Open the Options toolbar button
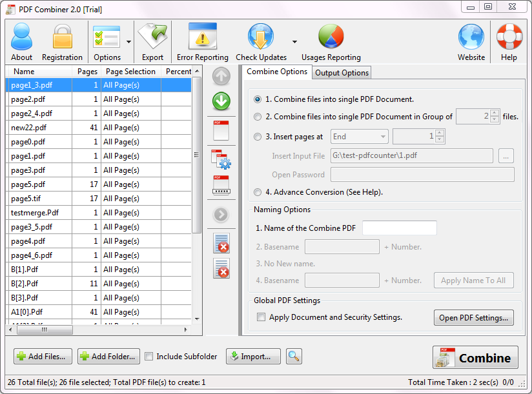This screenshot has height=394, width=532. 107,42
